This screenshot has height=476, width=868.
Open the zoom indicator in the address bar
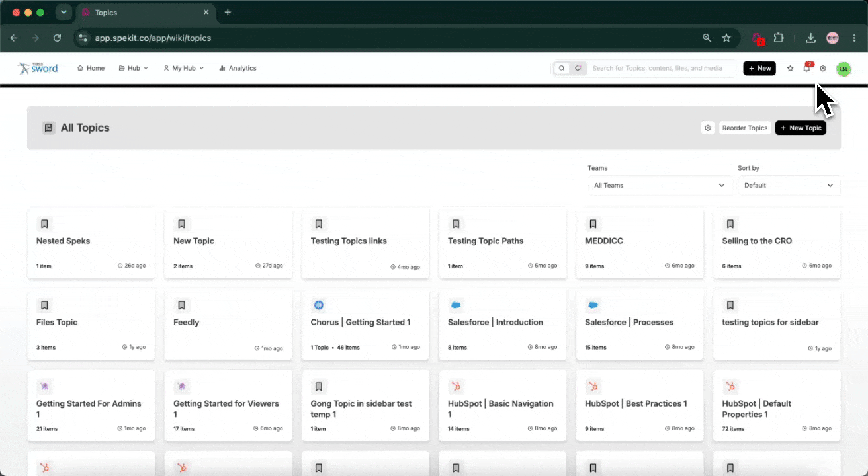tap(707, 38)
